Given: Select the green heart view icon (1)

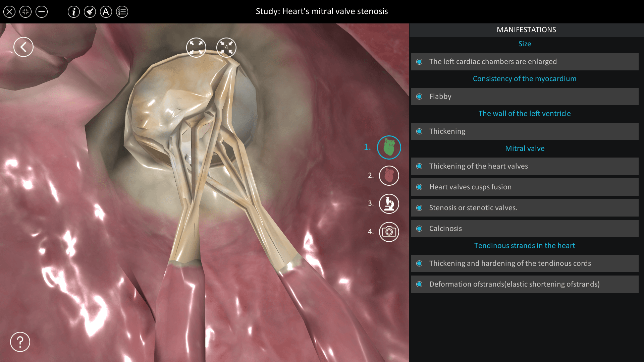Looking at the screenshot, I should point(389,147).
